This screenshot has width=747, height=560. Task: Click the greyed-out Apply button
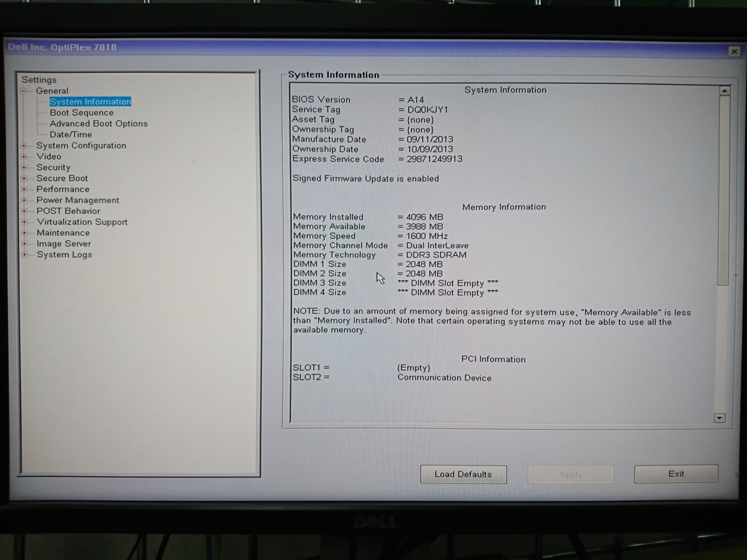tap(571, 475)
